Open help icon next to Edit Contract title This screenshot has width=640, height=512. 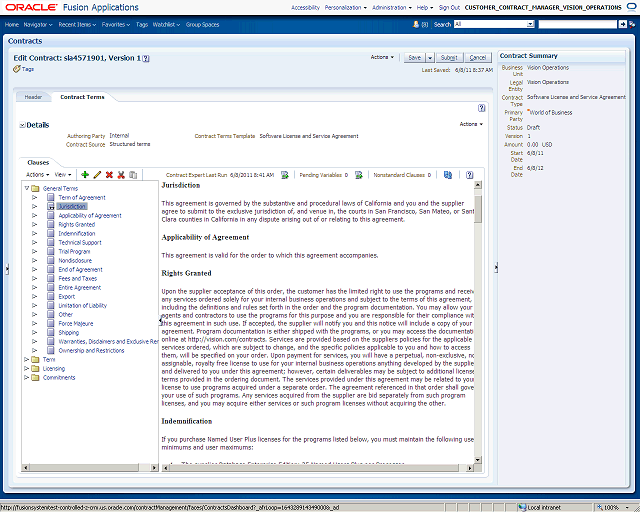coord(146,58)
